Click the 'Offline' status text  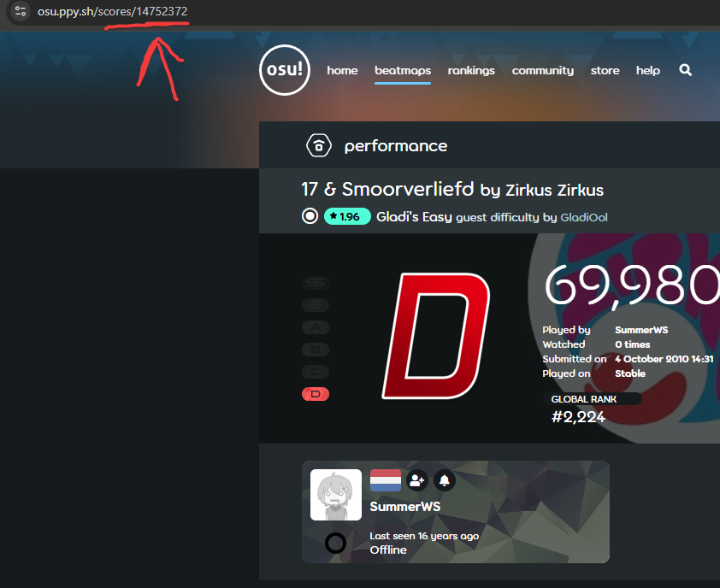click(x=388, y=550)
